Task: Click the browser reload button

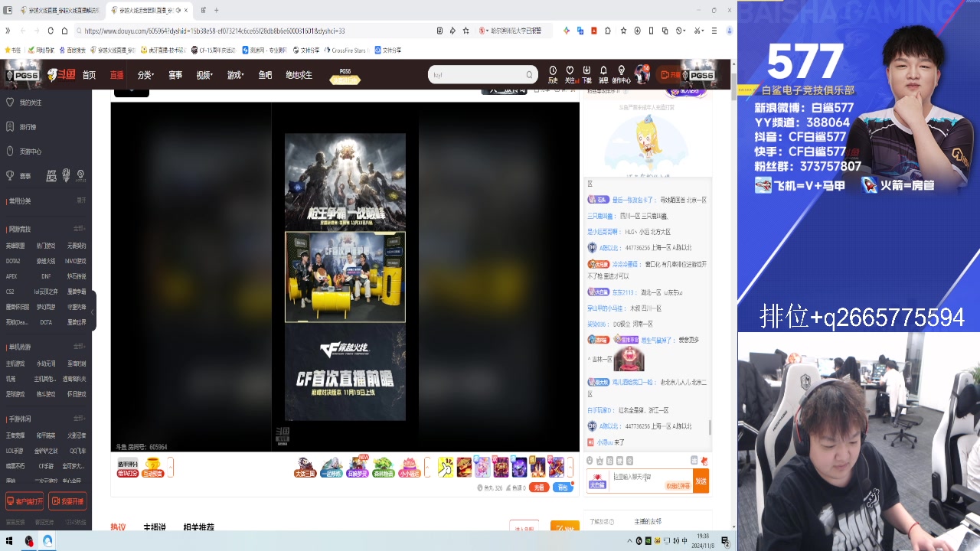Action: tap(51, 31)
